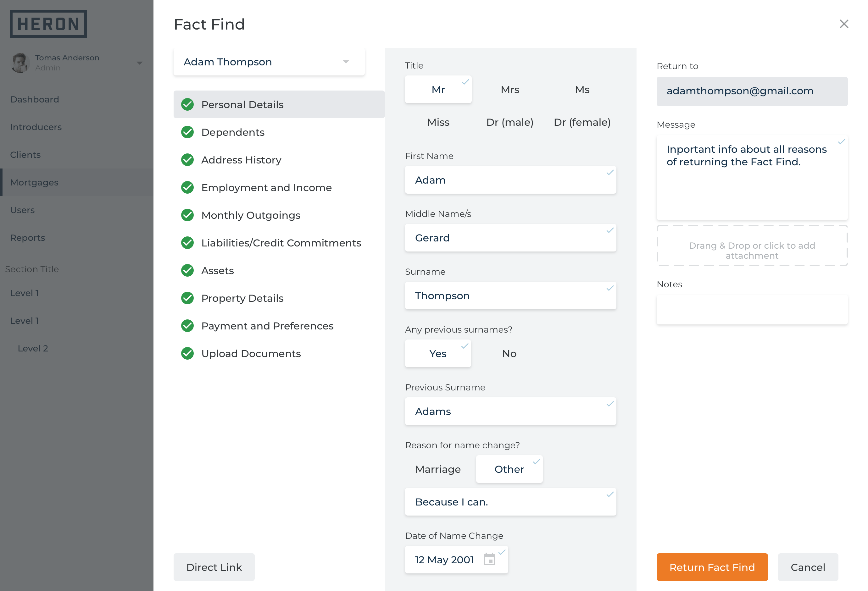
Task: Click the green check icon beside Dependents
Action: click(187, 132)
